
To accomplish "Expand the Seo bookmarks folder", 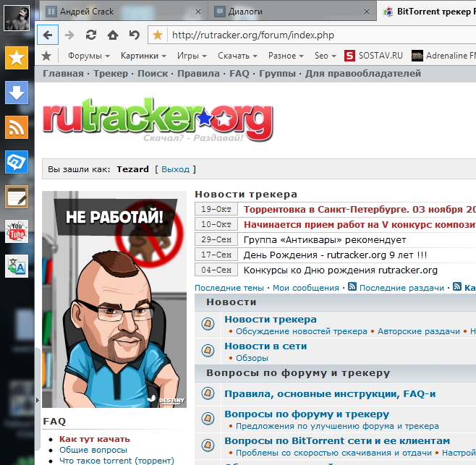I will [x=325, y=56].
